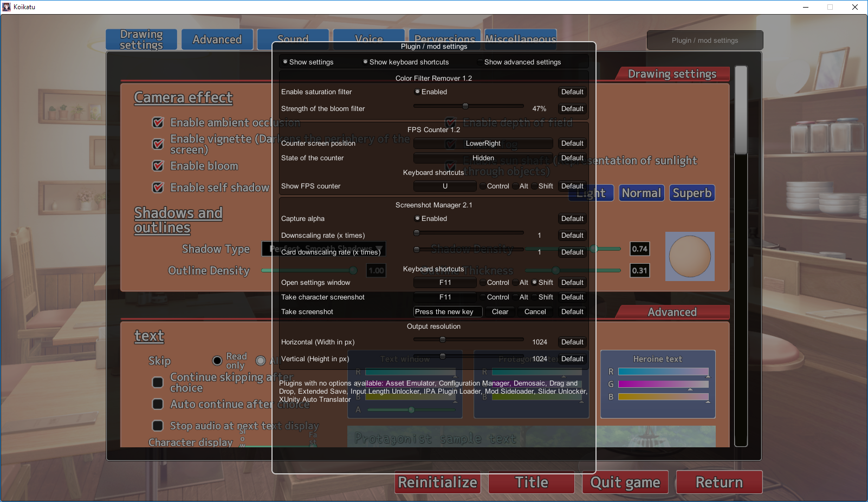The image size is (868, 502).
Task: Toggle Alt modifier for Take character screenshot
Action: pyautogui.click(x=520, y=297)
